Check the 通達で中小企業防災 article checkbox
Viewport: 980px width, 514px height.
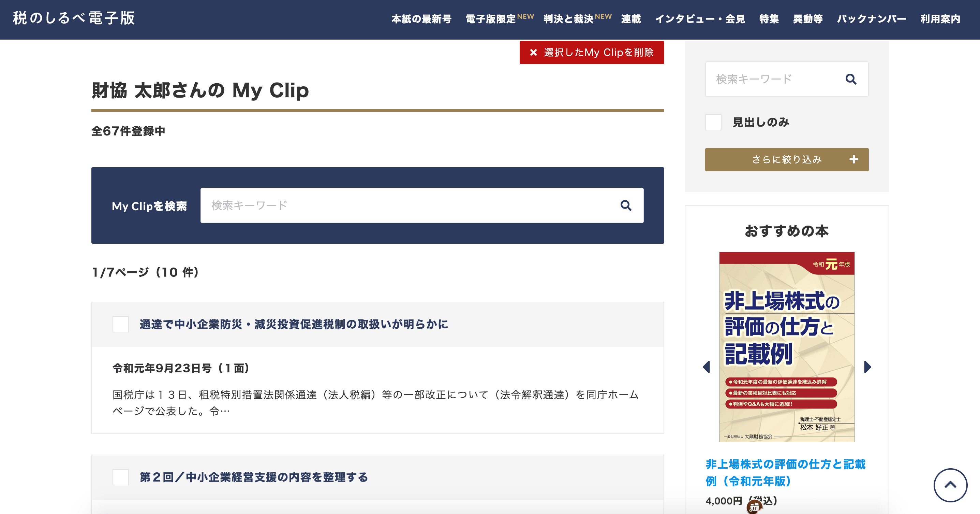click(x=121, y=324)
